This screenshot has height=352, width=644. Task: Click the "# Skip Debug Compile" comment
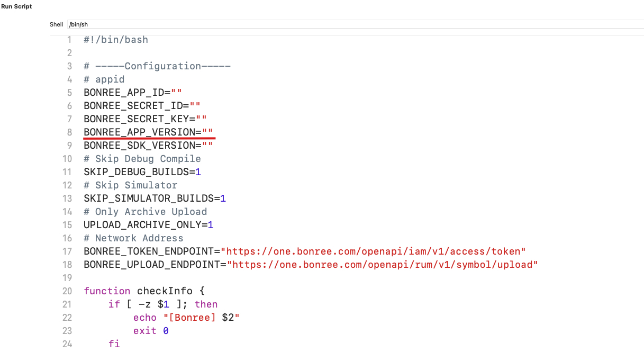[x=142, y=159]
